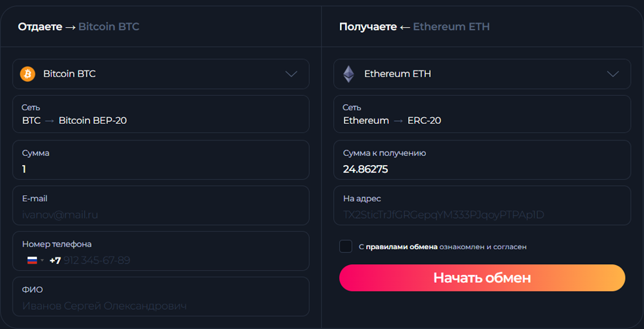The image size is (644, 329).
Task: Click the На адрес wallet address field
Action: 482,214
